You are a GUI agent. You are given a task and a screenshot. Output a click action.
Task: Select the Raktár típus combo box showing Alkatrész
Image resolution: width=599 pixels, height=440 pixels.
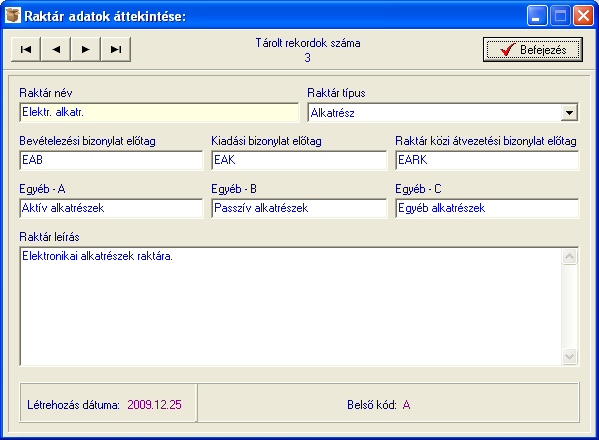click(443, 113)
